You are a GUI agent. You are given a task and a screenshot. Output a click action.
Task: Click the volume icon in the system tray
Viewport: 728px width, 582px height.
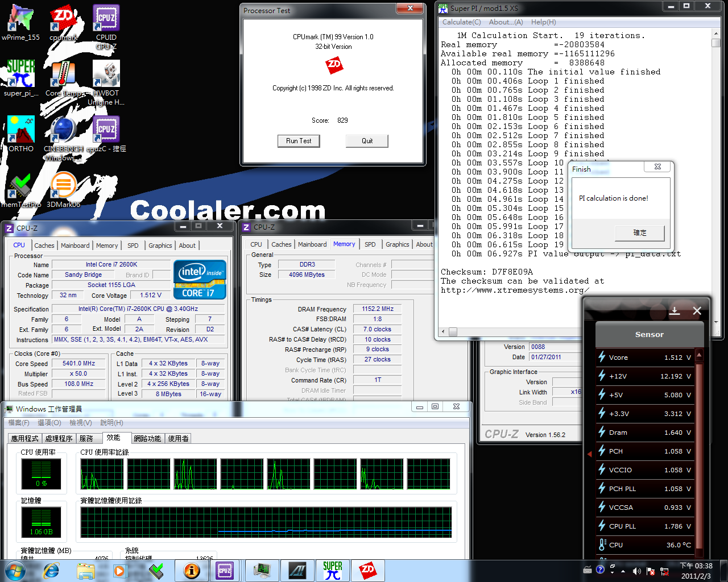coord(636,571)
